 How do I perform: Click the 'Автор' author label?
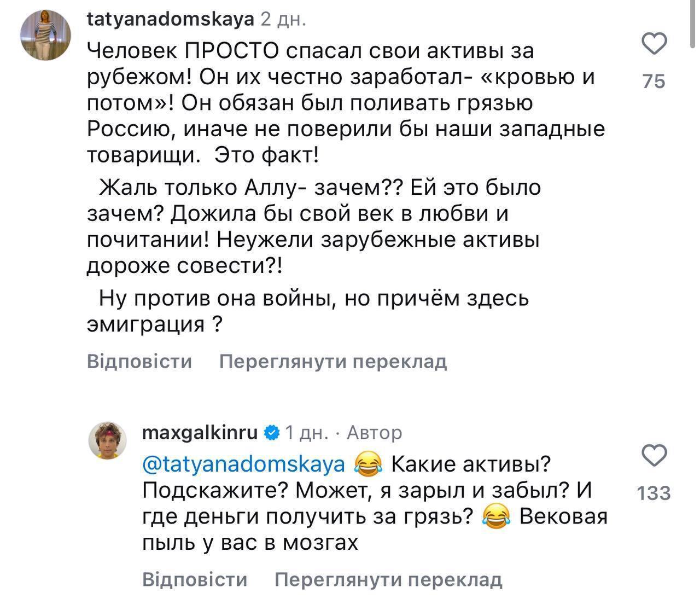click(374, 432)
